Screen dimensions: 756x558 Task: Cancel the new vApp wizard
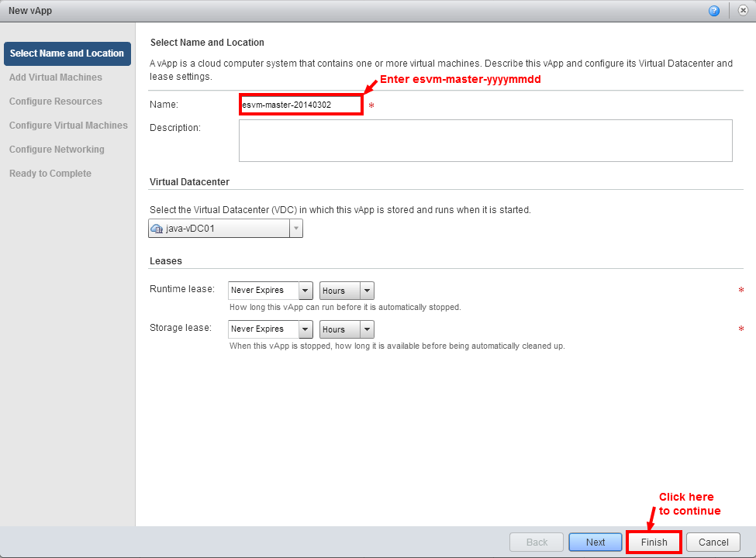coord(713,542)
